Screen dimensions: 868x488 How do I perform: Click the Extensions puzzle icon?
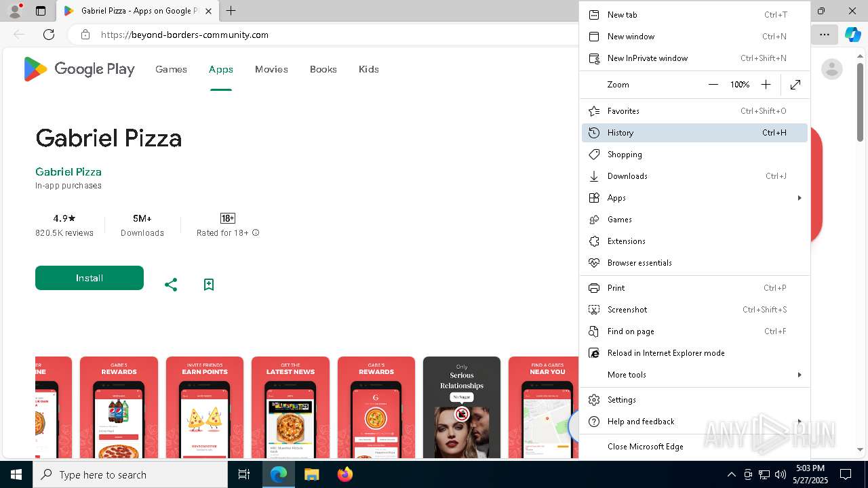[x=594, y=241]
